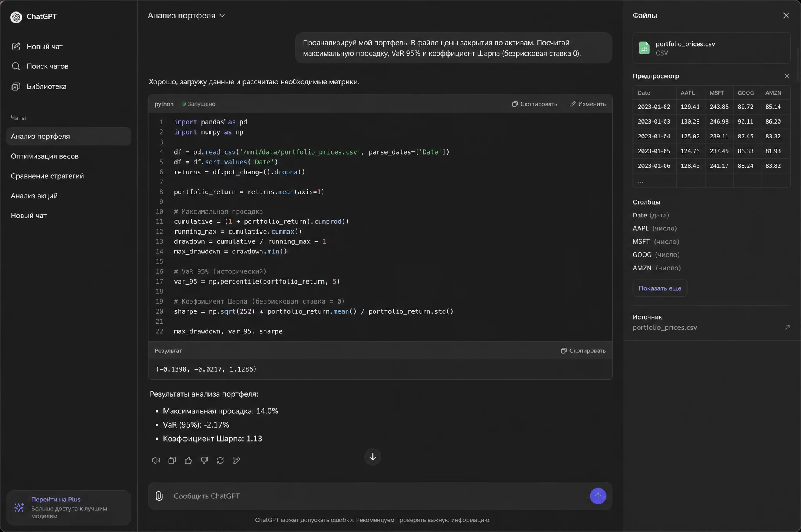Click the library icon in sidebar

16,86
